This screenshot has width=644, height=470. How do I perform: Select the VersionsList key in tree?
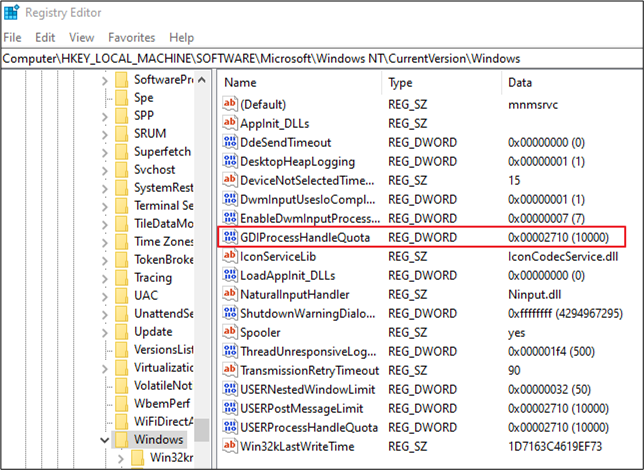coord(163,350)
